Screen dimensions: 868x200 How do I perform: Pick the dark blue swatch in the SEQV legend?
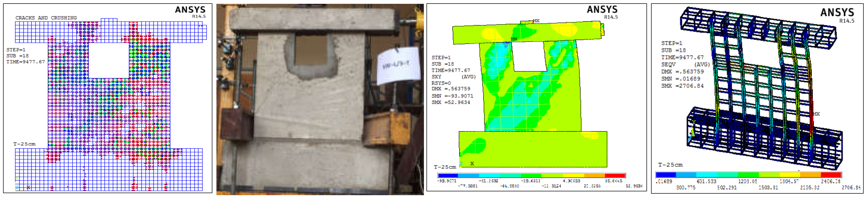(x=666, y=175)
